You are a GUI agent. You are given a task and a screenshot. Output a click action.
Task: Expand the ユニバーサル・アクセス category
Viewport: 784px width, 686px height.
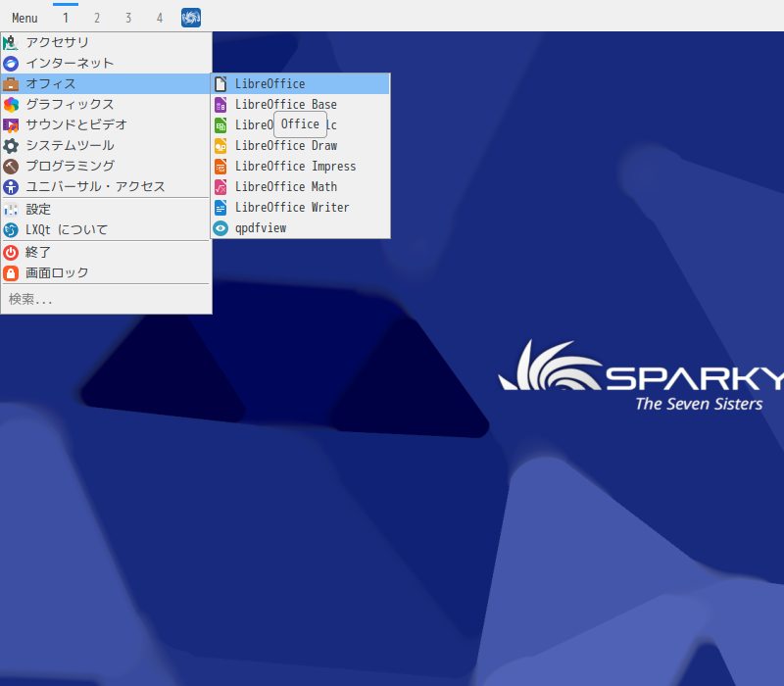[x=106, y=186]
